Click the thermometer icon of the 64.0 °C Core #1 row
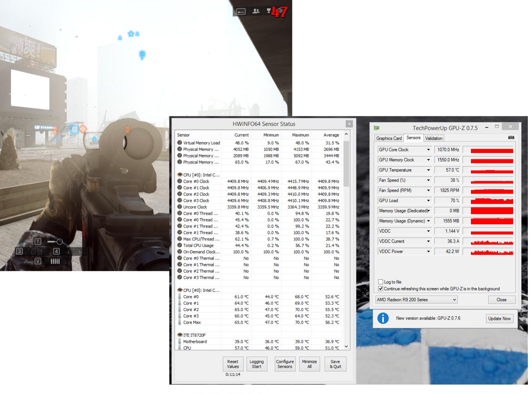 (x=180, y=303)
